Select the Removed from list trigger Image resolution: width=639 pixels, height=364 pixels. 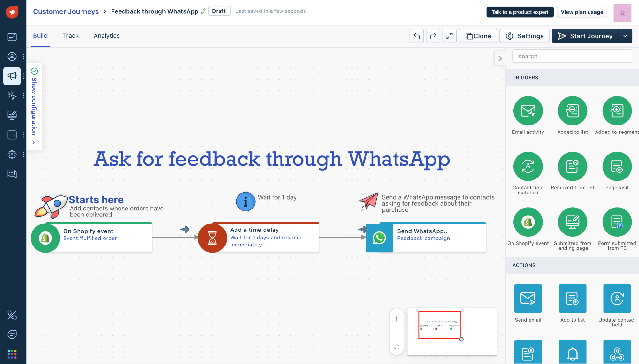(x=572, y=166)
